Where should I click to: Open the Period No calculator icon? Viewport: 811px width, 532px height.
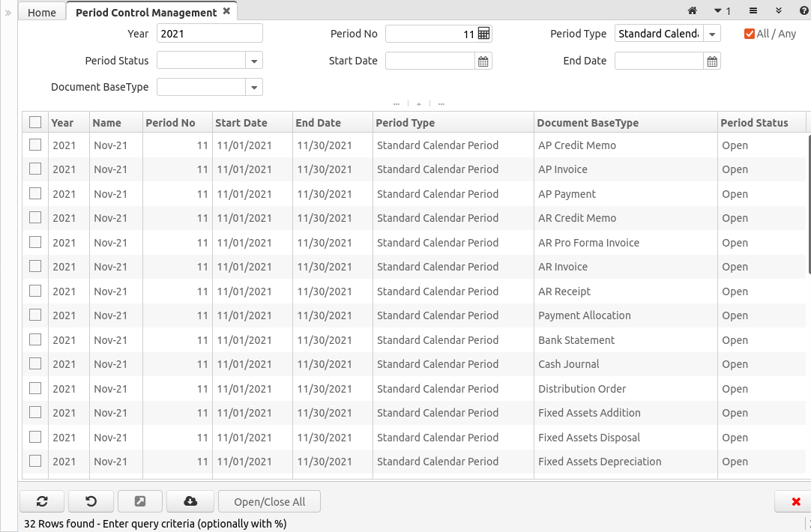(483, 34)
